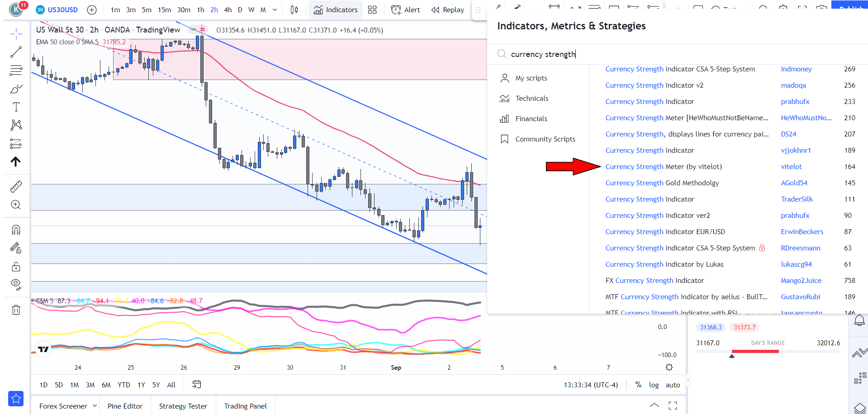Screen dimensions: 868x414
Task: Show All date range
Action: pyautogui.click(x=171, y=385)
